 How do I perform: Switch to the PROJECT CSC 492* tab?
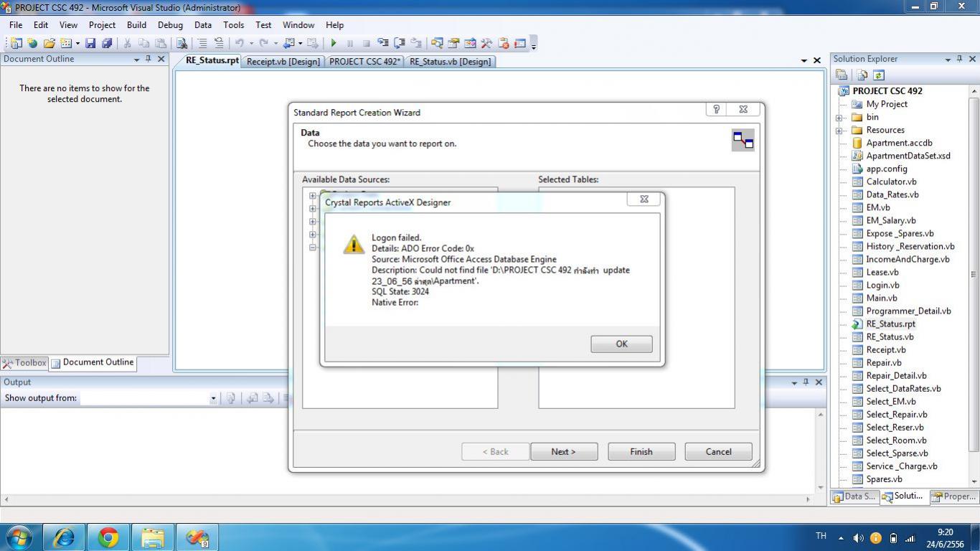364,62
